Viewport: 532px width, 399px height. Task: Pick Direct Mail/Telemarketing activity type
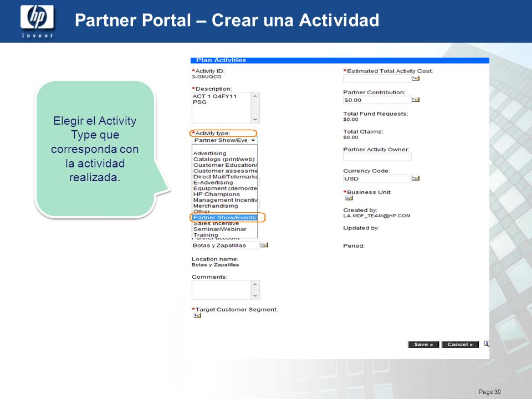(x=225, y=176)
